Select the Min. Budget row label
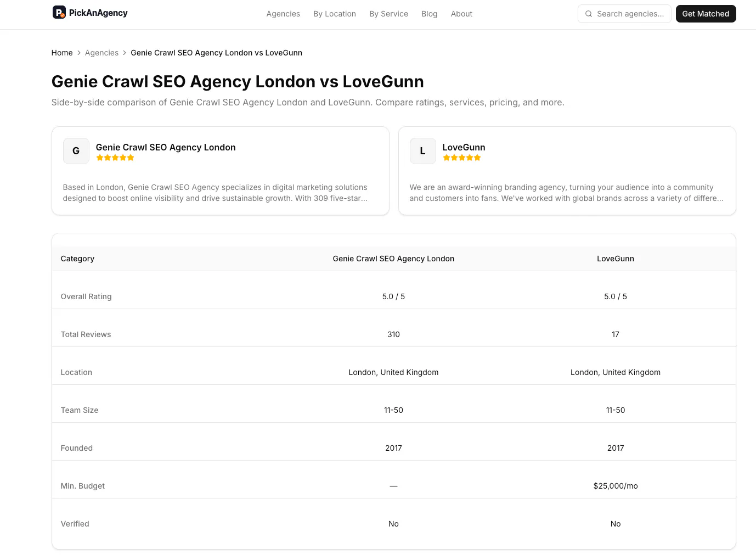 (x=83, y=486)
